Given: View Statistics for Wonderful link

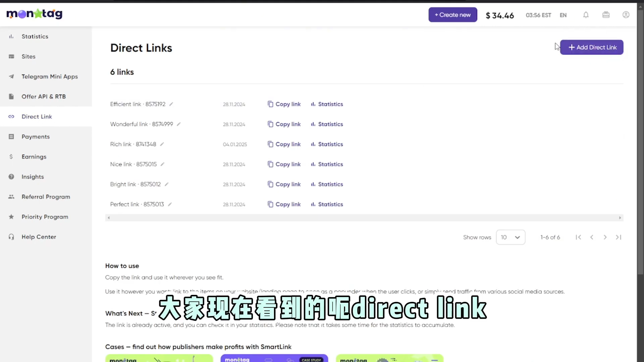Looking at the screenshot, I should point(327,124).
